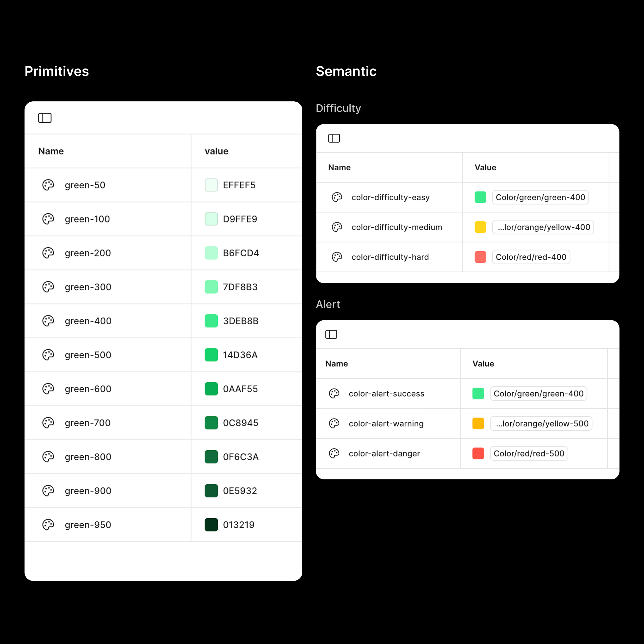Screen dimensions: 644x644
Task: Click palette icon beside color-alert-danger
Action: coord(334,453)
